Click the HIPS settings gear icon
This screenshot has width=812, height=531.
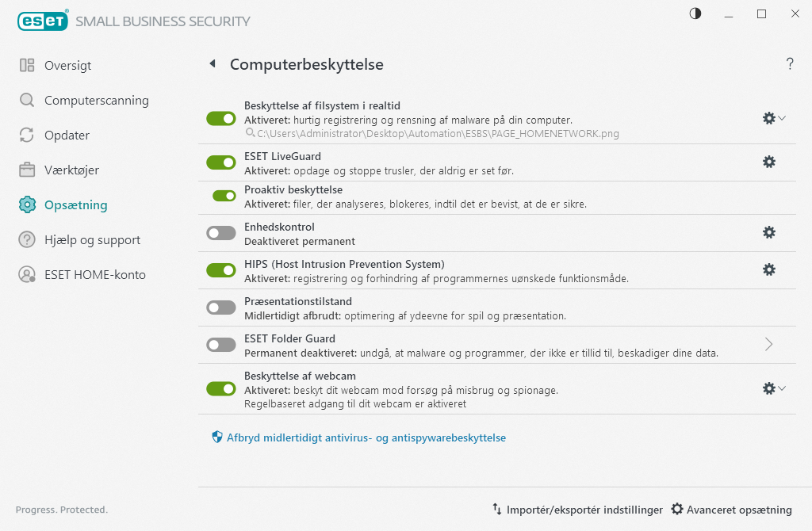tap(768, 269)
